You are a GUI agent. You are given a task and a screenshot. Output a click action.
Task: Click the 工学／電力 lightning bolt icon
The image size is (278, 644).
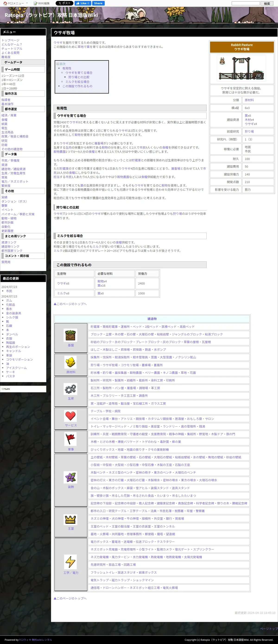pos(71,561)
